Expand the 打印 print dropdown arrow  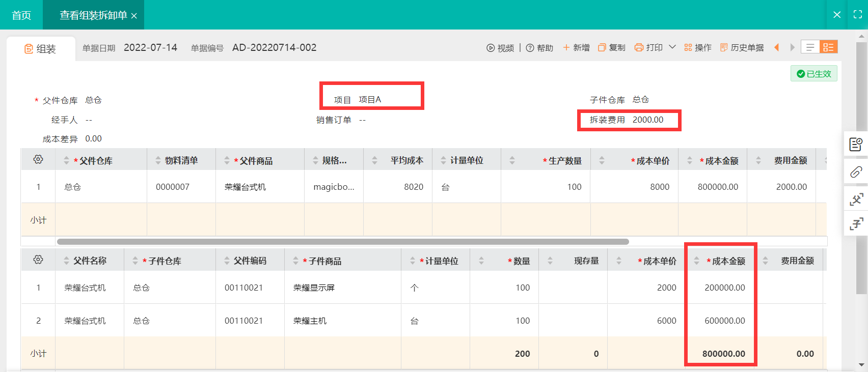point(672,47)
